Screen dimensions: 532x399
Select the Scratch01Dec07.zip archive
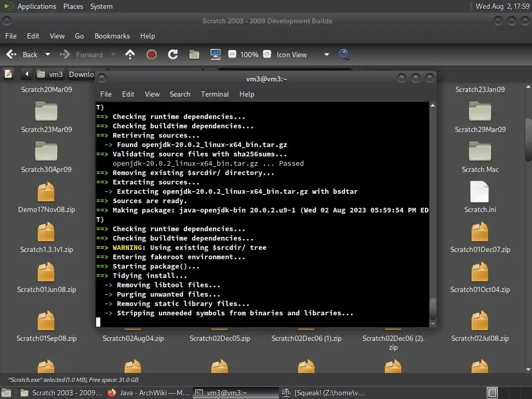click(x=480, y=237)
